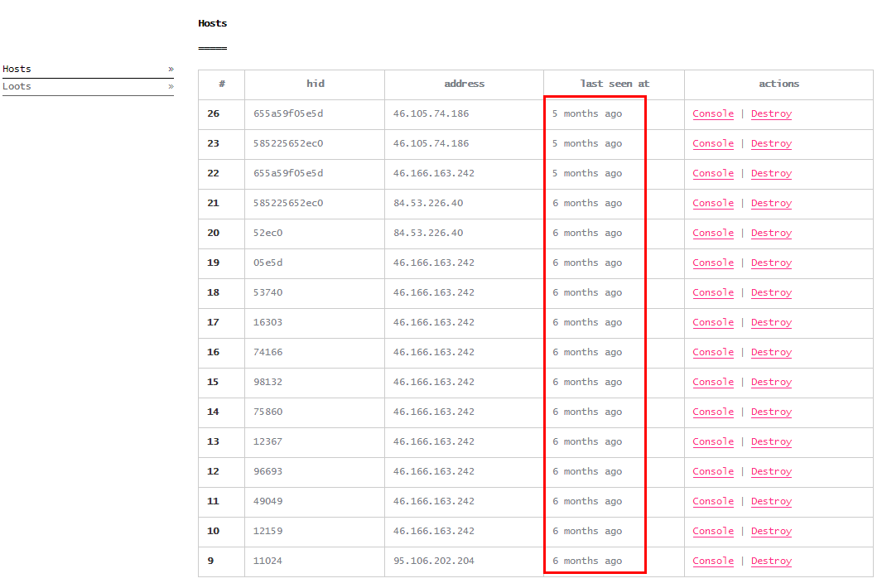Open Console for host 19
Screen dimensions: 882x588
pos(713,263)
